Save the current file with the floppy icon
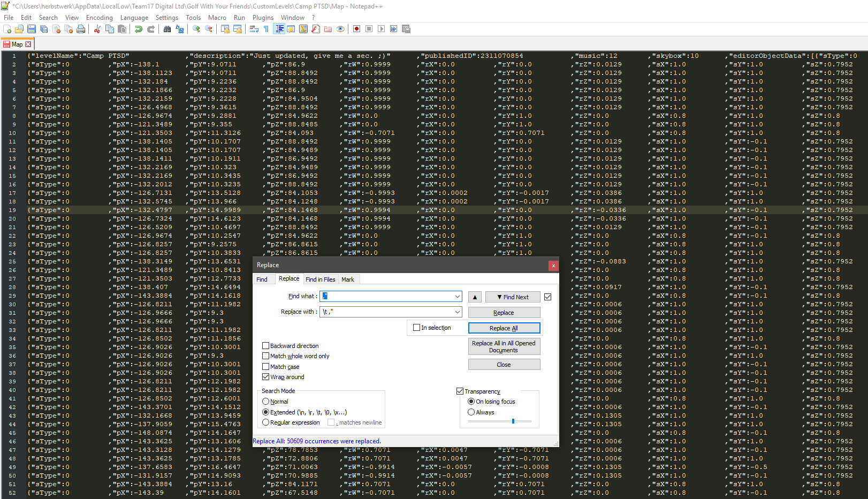Screen dimensions: 868x499 point(32,29)
